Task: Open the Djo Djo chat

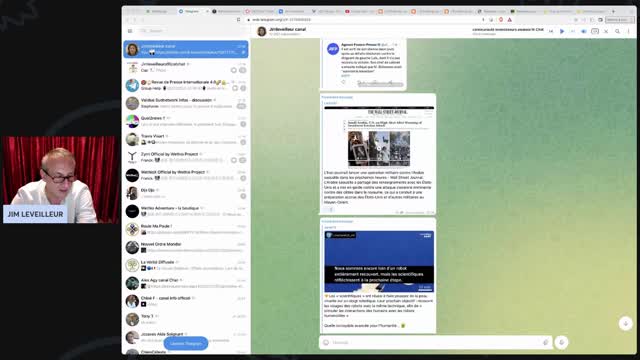Action: click(x=186, y=193)
